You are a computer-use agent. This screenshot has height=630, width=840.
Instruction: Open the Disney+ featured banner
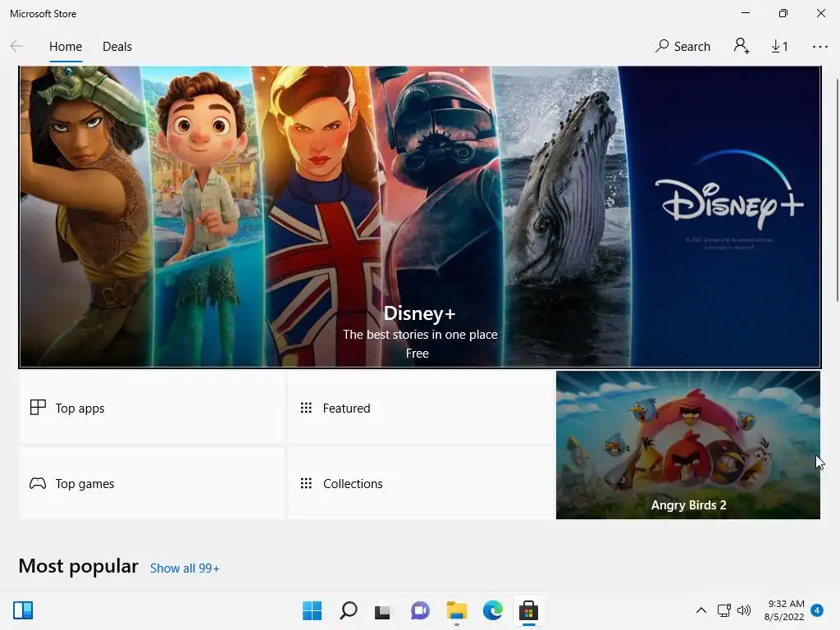(x=419, y=217)
